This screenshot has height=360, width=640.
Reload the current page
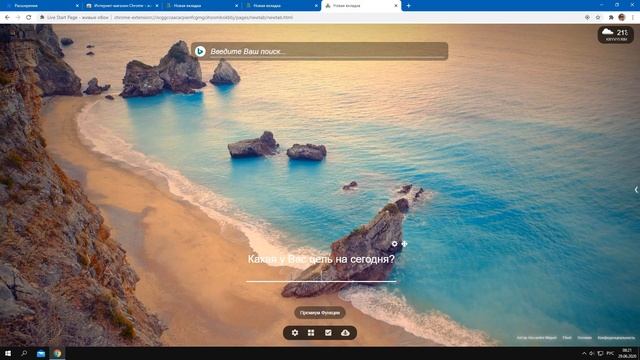point(29,18)
